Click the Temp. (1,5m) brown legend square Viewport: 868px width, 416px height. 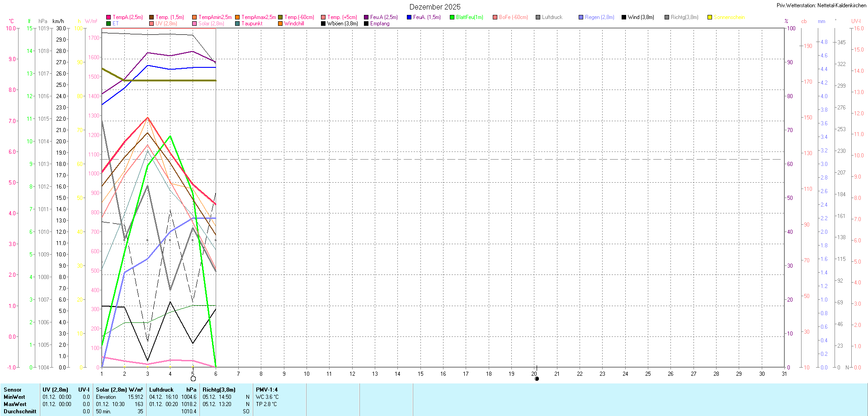[151, 17]
